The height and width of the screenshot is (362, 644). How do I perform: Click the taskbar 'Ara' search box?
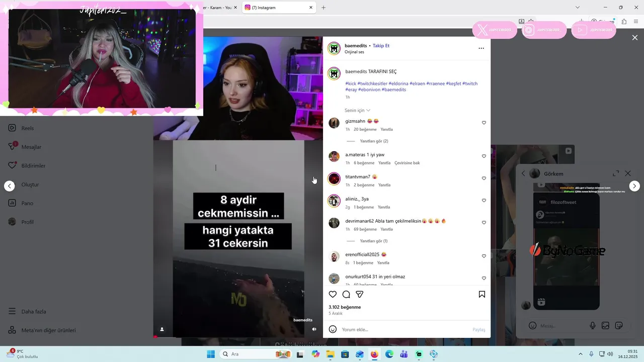[256, 354]
